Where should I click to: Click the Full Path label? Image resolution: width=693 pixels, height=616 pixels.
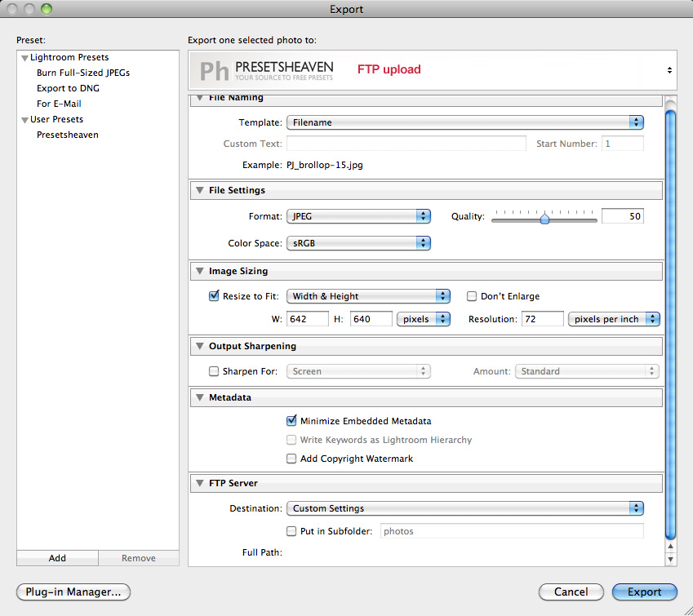pos(262,552)
